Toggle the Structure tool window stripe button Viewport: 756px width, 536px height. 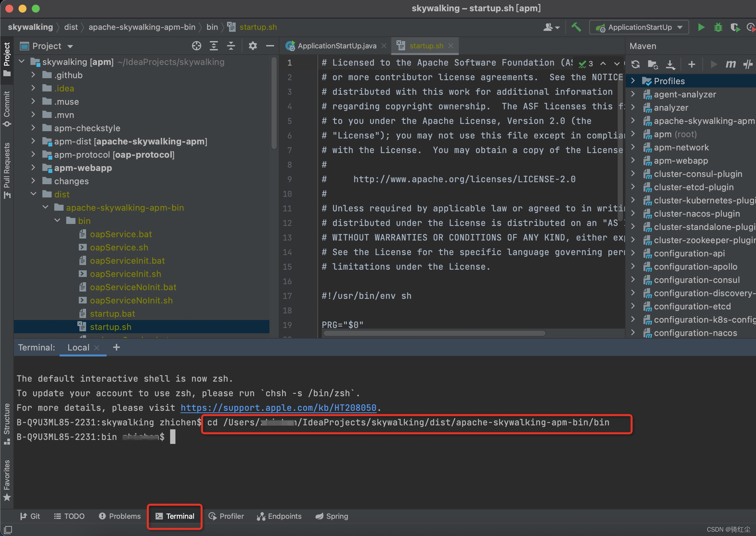(x=7, y=423)
